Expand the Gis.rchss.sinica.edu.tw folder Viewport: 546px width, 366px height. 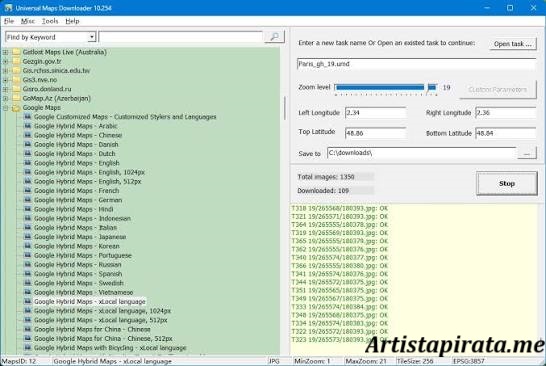click(5, 71)
